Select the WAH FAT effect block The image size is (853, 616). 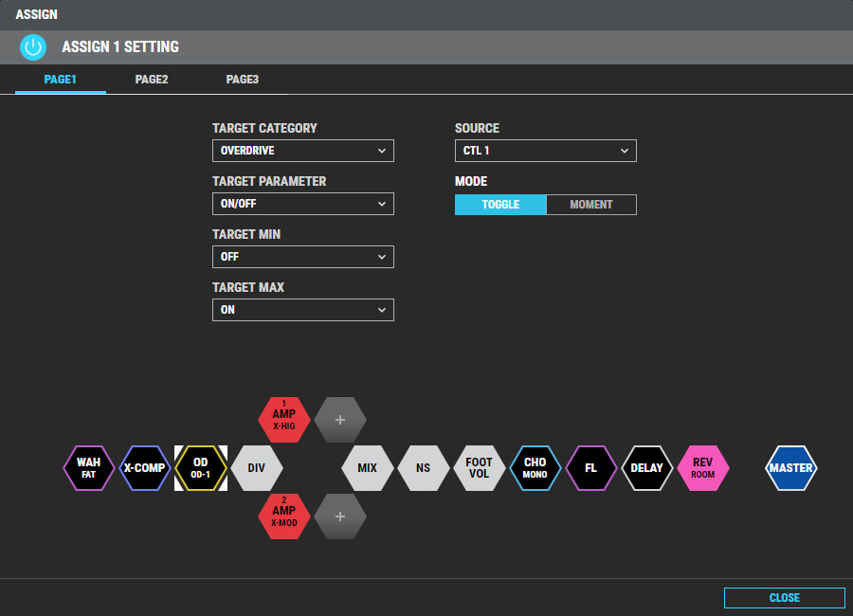point(89,468)
